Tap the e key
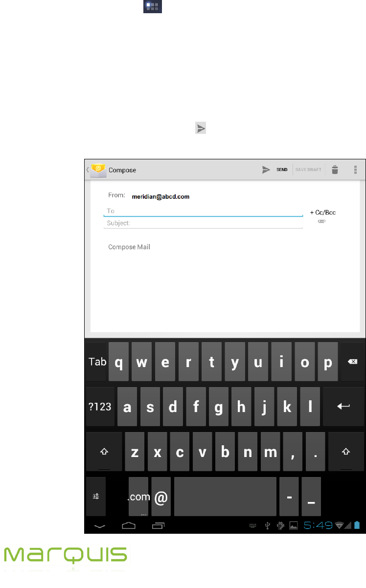 [165, 362]
